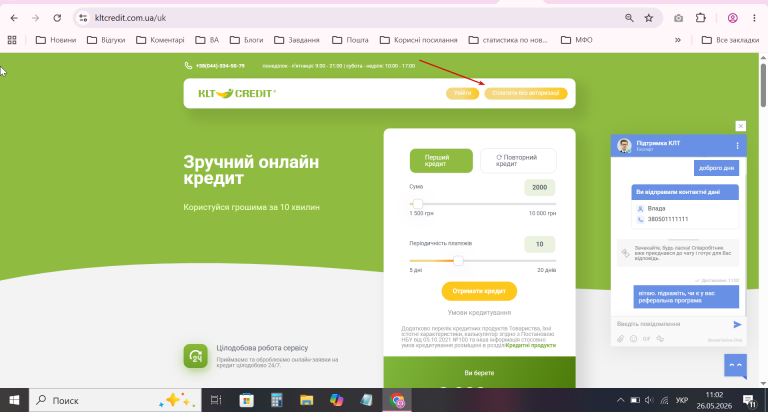Open the 'Кредитні продукти' link
The image size is (768, 412).
click(x=530, y=345)
